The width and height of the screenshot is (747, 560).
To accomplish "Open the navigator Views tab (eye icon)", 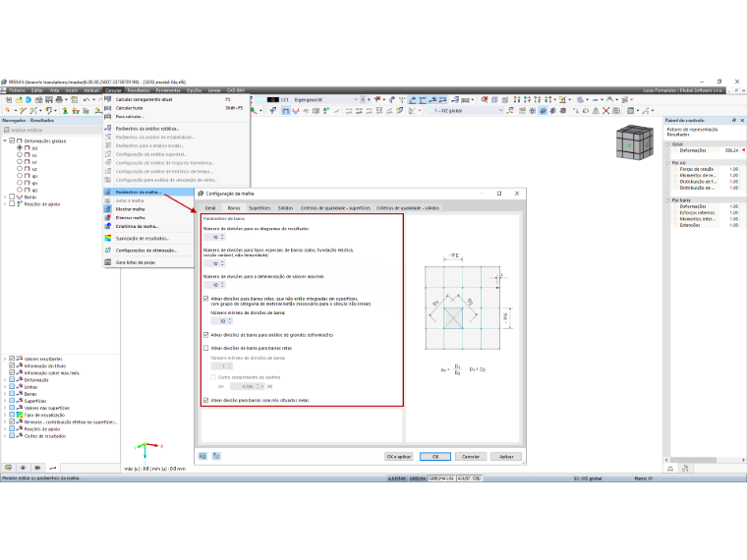I will (23, 468).
